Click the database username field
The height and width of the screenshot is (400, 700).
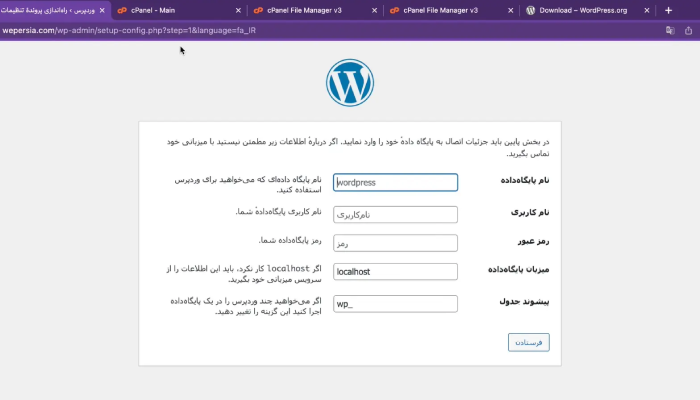point(395,214)
